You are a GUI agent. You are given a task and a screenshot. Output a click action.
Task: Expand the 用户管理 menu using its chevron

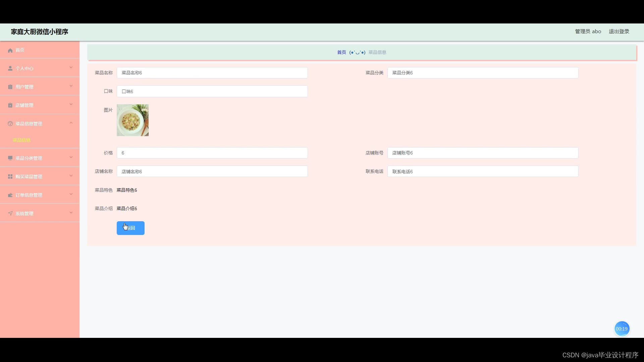click(x=71, y=86)
